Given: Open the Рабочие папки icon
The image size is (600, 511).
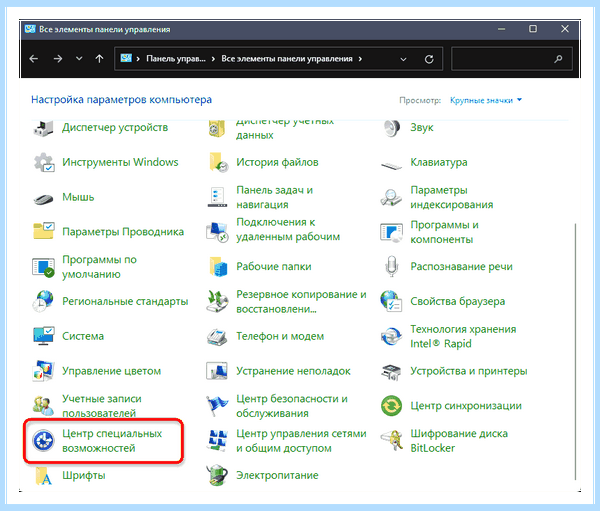Looking at the screenshot, I should (x=218, y=266).
